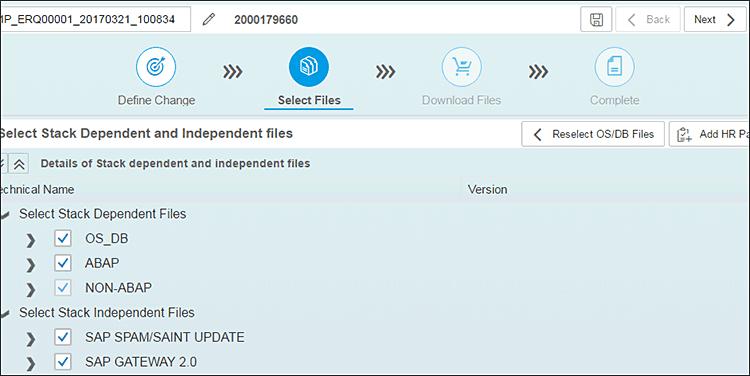The width and height of the screenshot is (750, 376).
Task: Toggle the ABAP checkbox
Action: click(x=63, y=263)
